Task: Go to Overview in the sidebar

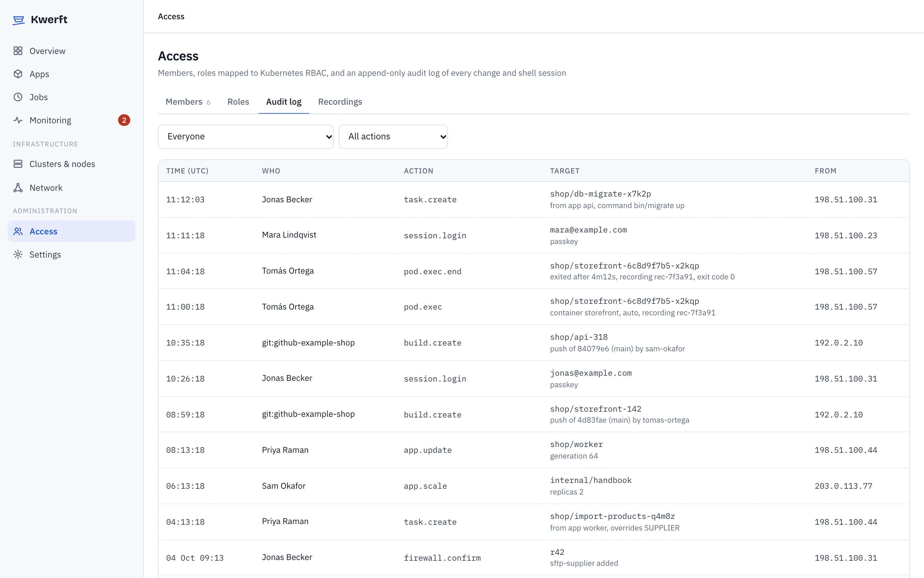Action: pos(72,51)
